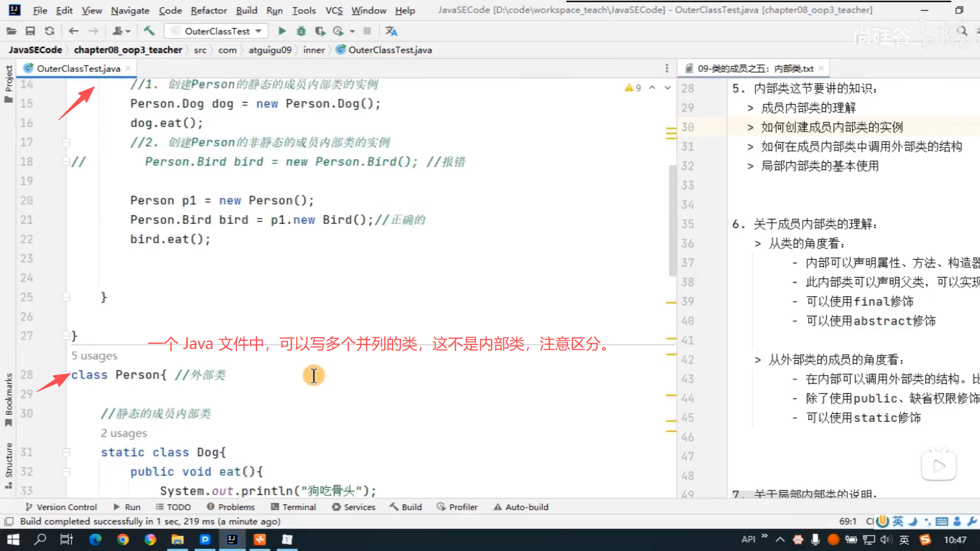This screenshot has width=980, height=551.
Task: Click the Save All disk icon
Action: coord(30,31)
